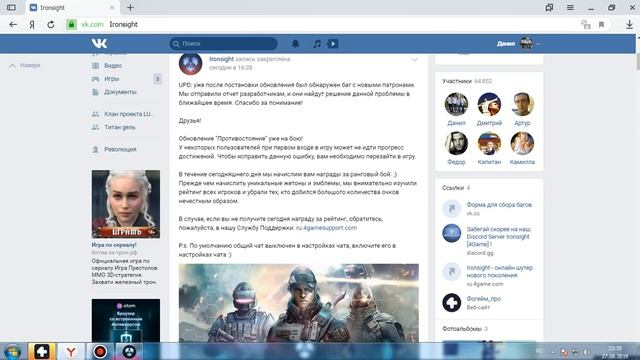Open the Форма для сбора багов link
Screen dimensions: 640x360
click(x=499, y=205)
